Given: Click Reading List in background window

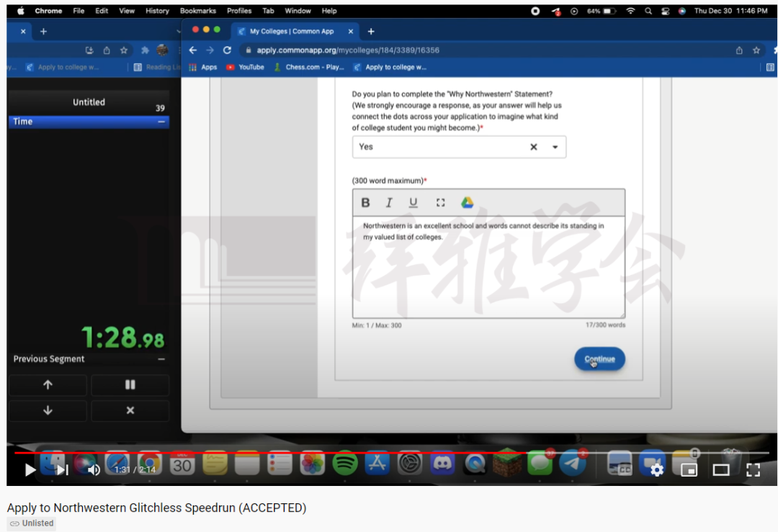Looking at the screenshot, I should (157, 67).
